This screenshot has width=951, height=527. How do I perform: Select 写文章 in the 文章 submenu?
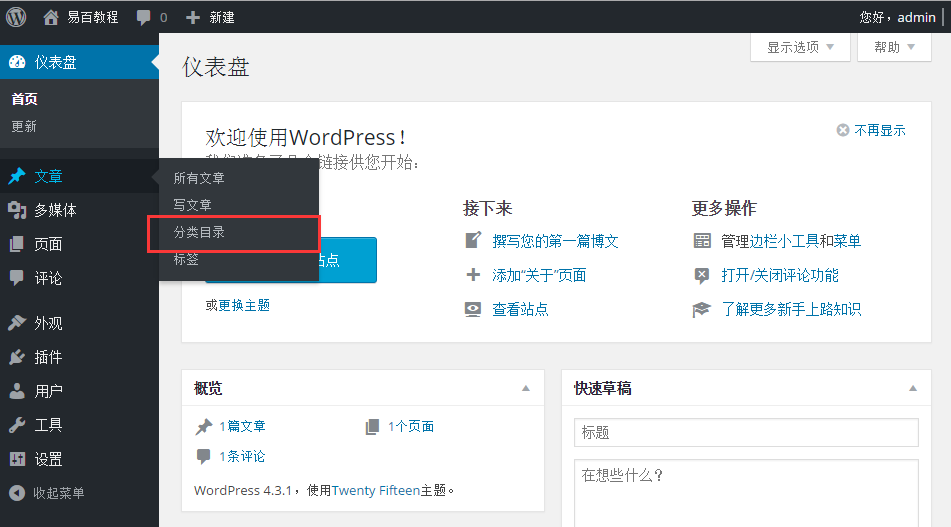tap(193, 205)
